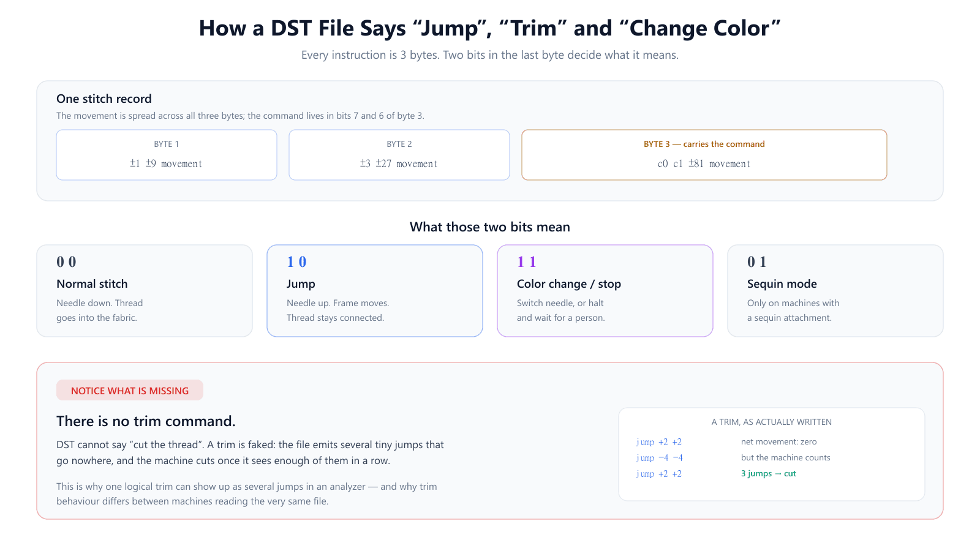Click the 'but the machine counts' note
Viewport: 980px width, 551px height.
click(x=786, y=457)
